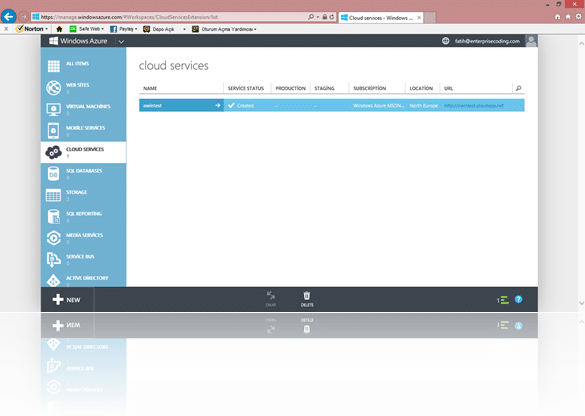Click the refresh icon in address bar

[332, 17]
